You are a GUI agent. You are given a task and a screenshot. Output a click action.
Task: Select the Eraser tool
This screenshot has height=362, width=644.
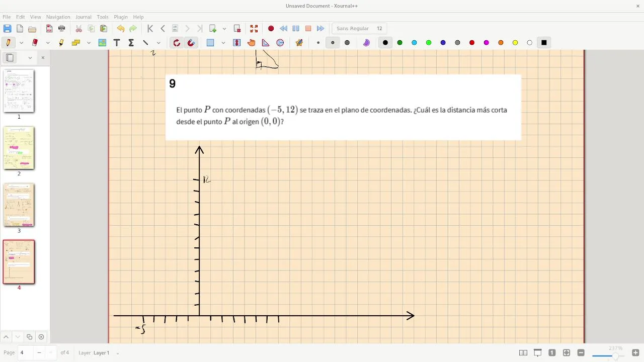point(35,43)
